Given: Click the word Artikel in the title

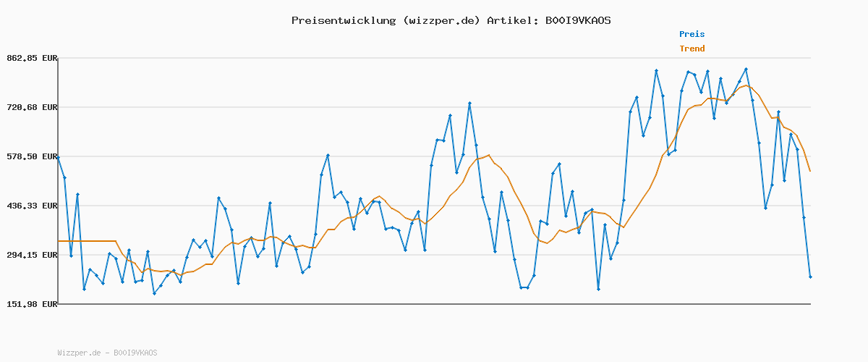Looking at the screenshot, I should click(512, 20).
